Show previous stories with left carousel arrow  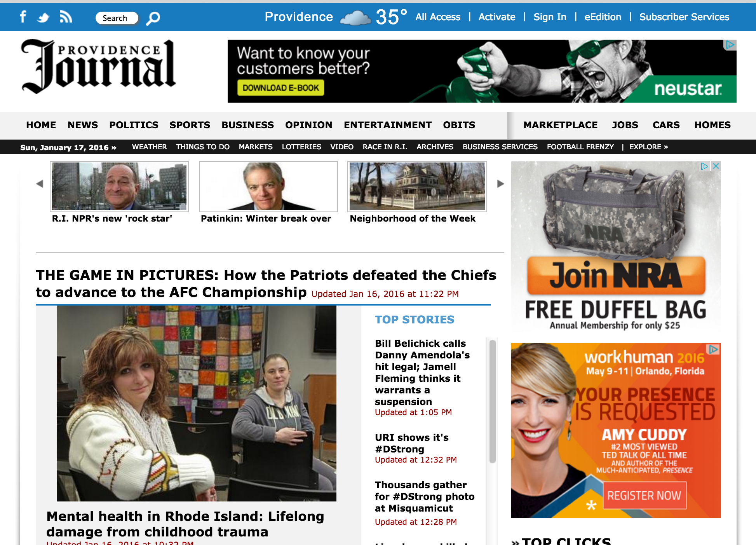pyautogui.click(x=40, y=183)
